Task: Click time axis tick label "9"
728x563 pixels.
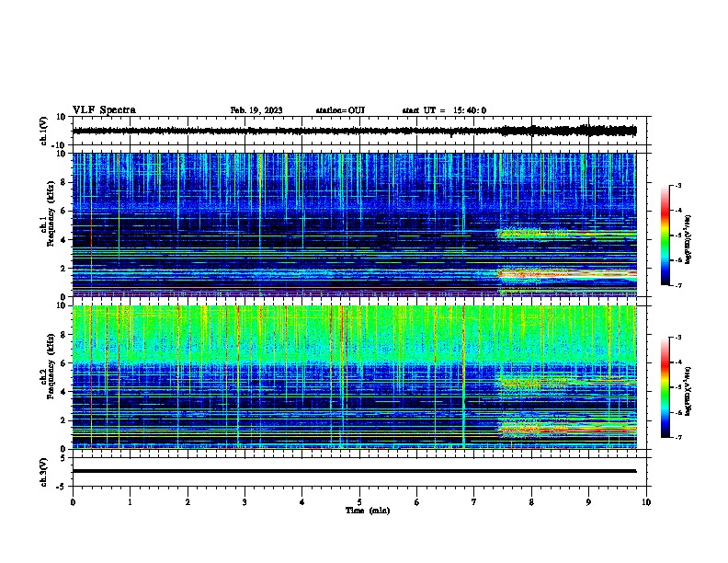Action: pyautogui.click(x=588, y=502)
